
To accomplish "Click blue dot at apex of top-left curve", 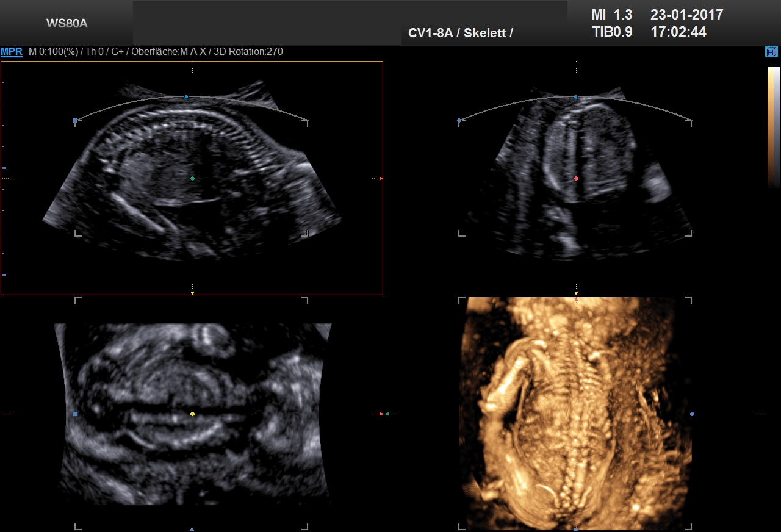I will [x=187, y=96].
